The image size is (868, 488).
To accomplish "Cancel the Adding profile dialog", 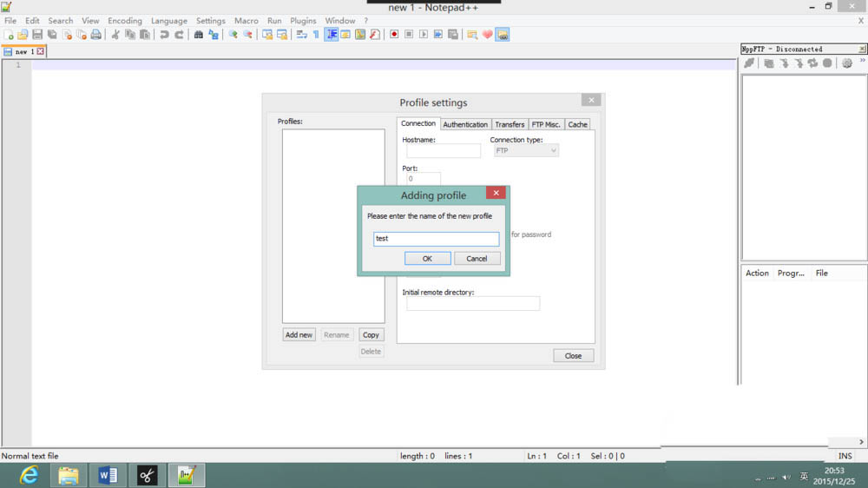I will pyautogui.click(x=477, y=259).
